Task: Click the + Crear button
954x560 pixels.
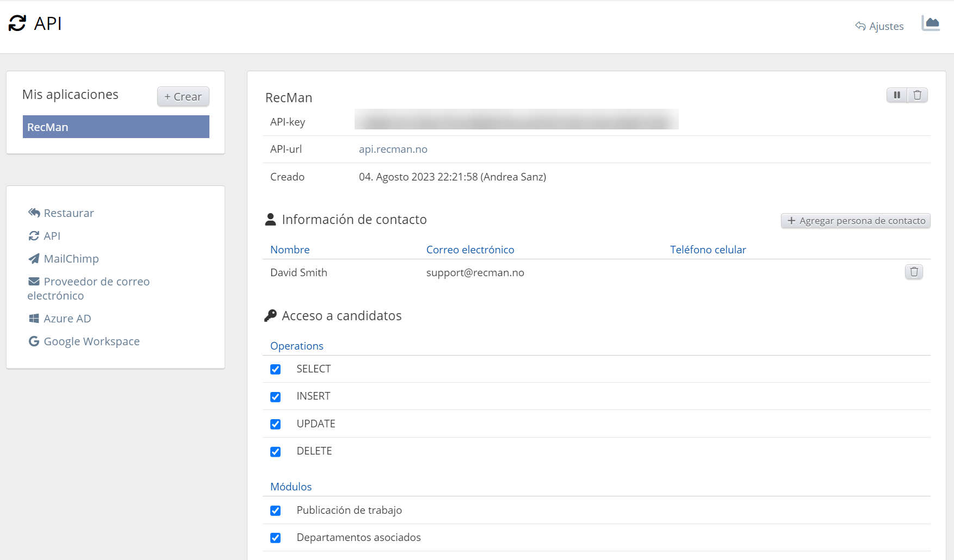Action: click(183, 97)
